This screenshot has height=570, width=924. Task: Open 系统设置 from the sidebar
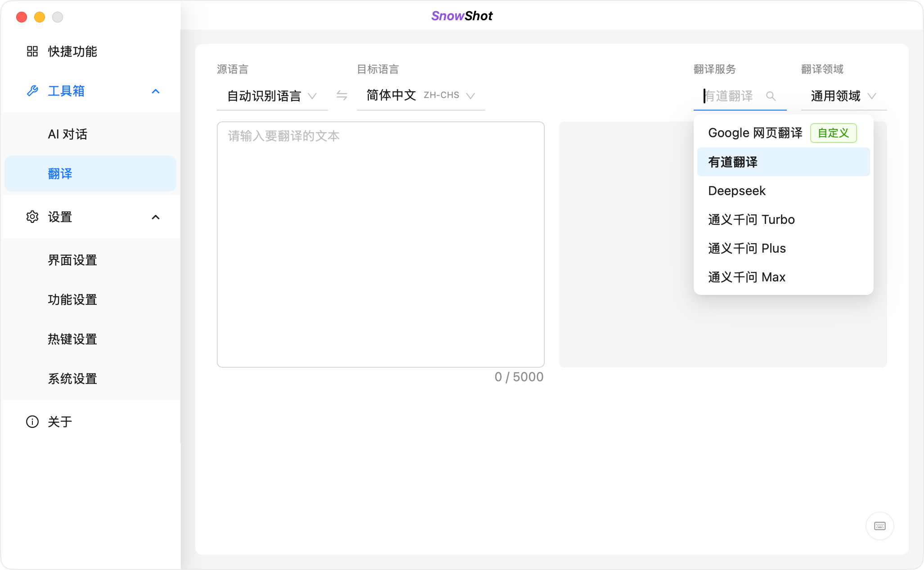point(72,379)
